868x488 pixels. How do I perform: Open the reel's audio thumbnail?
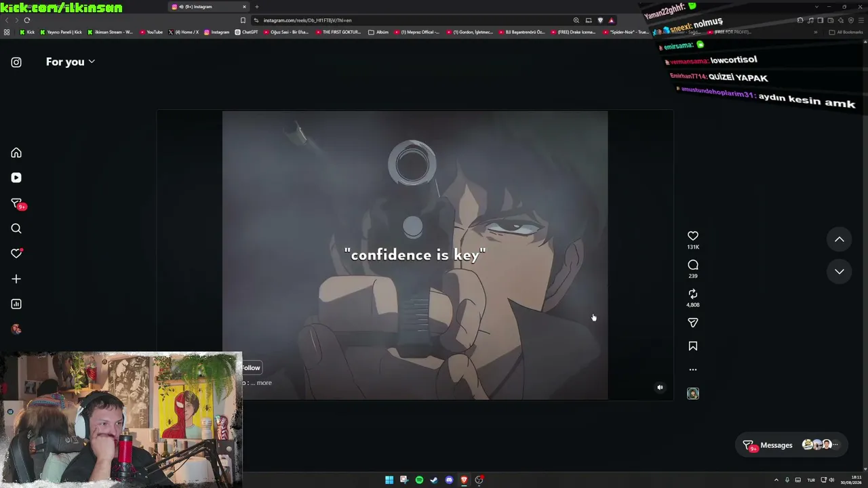[693, 394]
